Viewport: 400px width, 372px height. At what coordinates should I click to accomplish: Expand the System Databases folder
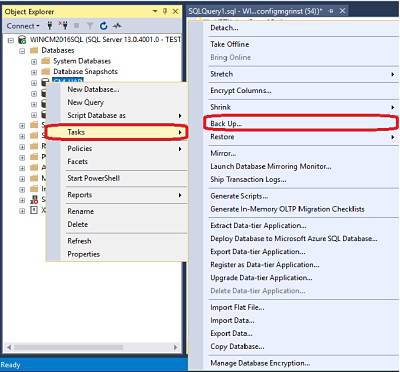[34, 61]
